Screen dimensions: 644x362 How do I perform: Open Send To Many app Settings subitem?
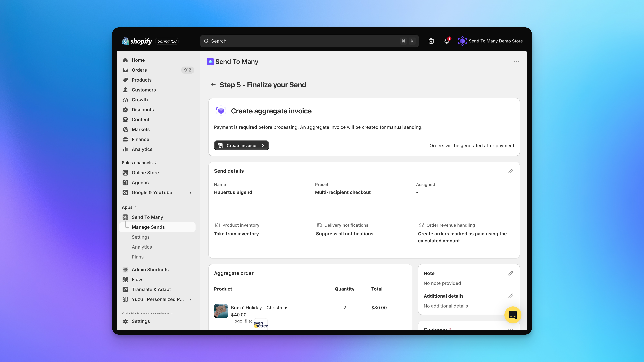click(140, 237)
